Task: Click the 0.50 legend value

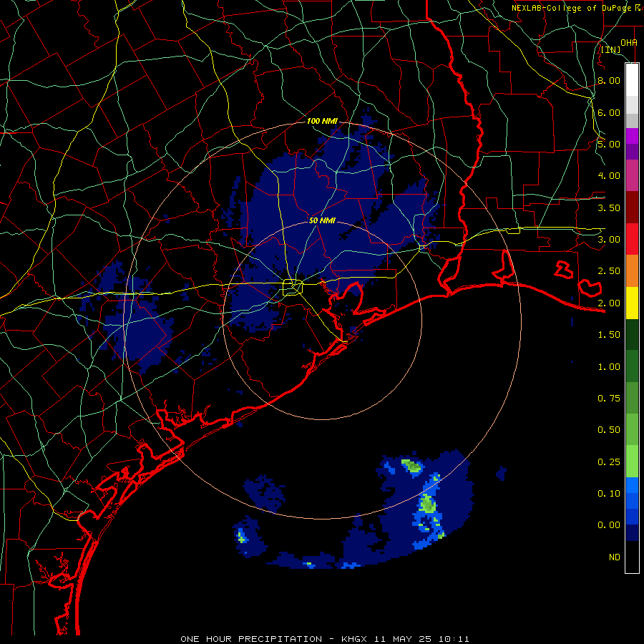Action: pos(609,430)
